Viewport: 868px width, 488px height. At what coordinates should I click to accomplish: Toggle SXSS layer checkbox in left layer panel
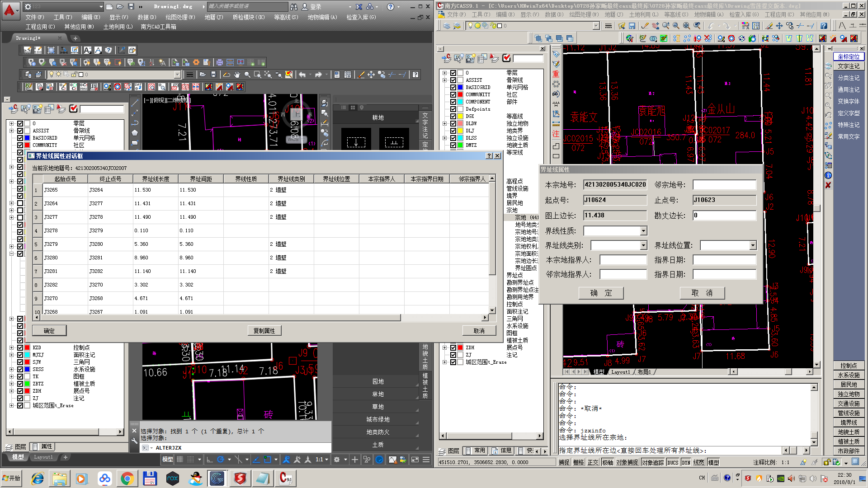tap(20, 369)
